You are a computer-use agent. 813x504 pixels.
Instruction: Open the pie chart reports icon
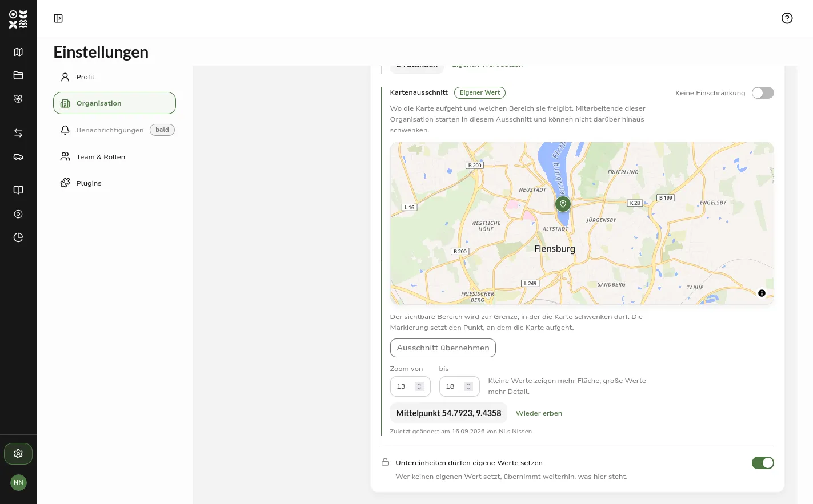point(18,237)
